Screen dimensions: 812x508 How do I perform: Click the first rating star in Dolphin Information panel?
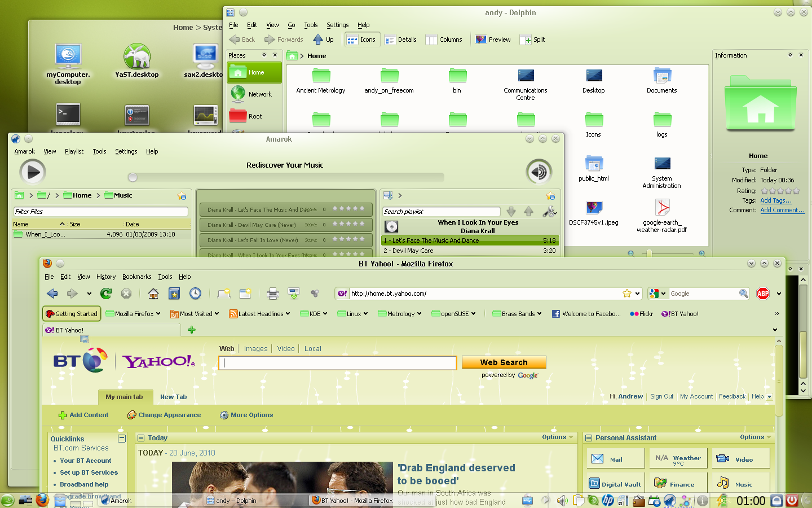pos(764,191)
